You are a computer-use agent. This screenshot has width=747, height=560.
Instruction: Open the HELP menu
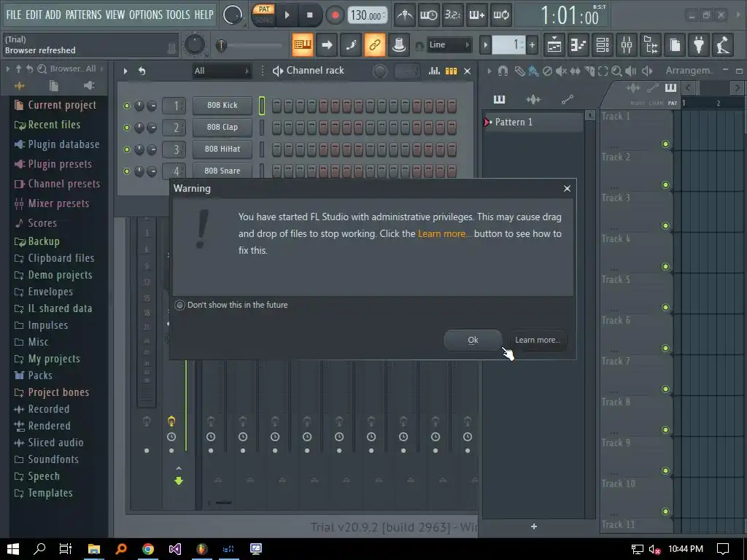(204, 15)
